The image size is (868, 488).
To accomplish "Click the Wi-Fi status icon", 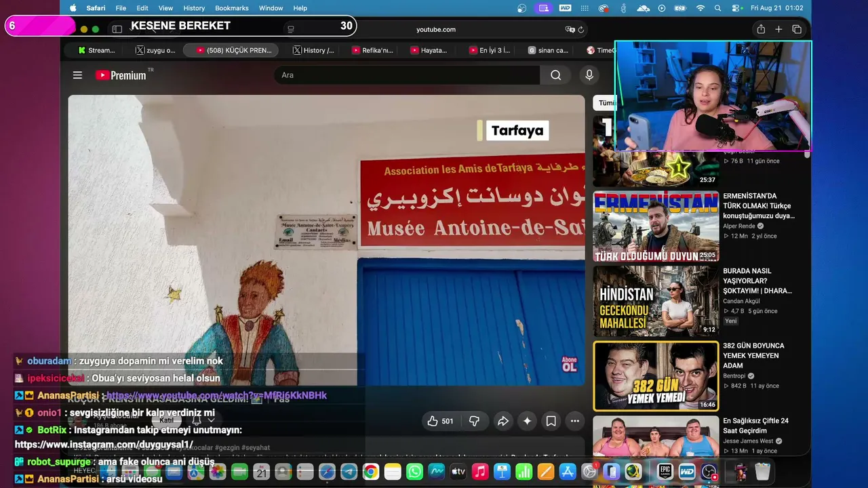I will pos(701,8).
